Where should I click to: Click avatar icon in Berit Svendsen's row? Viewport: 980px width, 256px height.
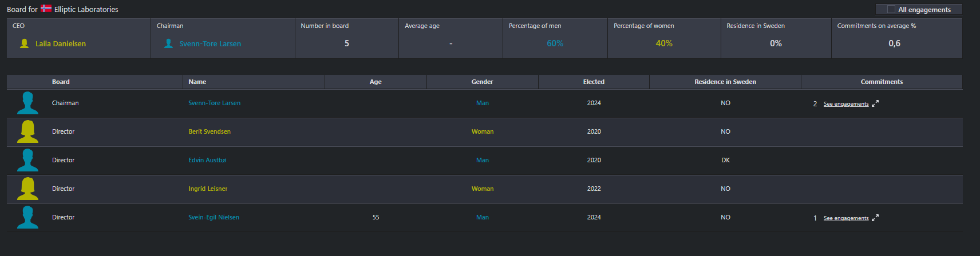[27, 132]
